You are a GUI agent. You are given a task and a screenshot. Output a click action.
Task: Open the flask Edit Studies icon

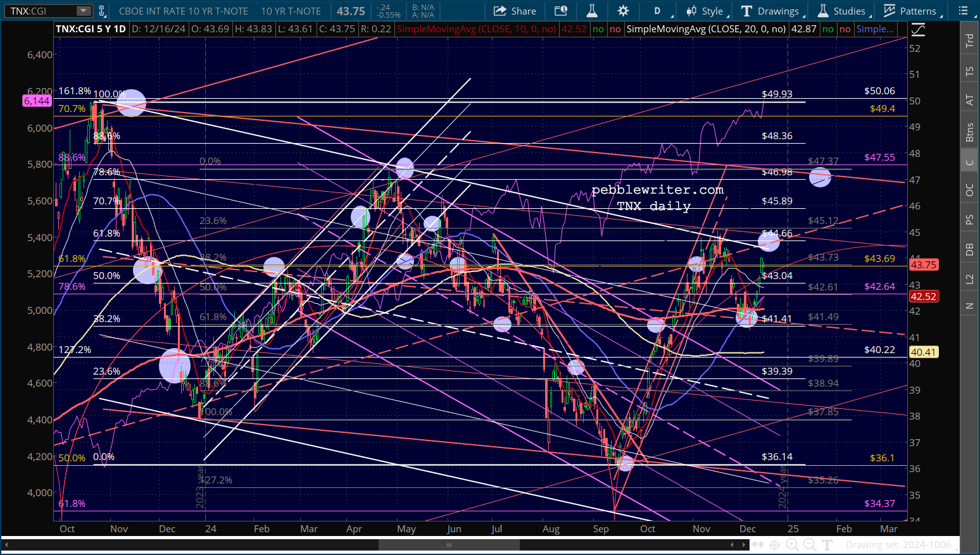click(592, 11)
